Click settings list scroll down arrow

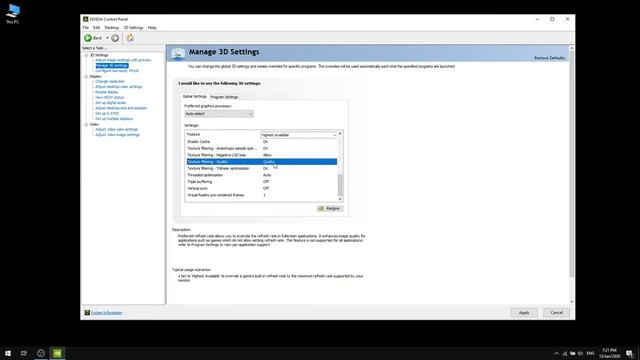340,199
